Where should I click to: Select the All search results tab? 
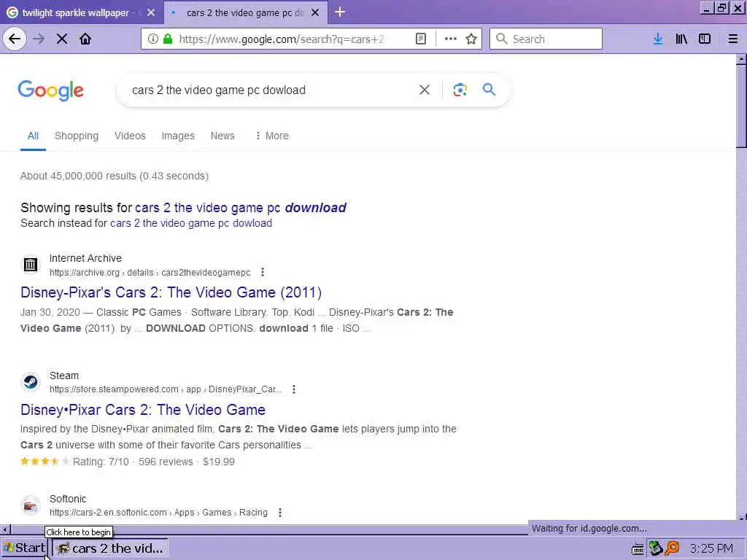[x=33, y=136]
